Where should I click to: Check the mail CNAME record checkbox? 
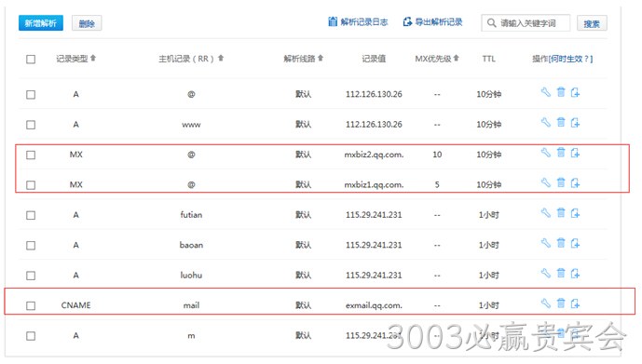point(31,305)
